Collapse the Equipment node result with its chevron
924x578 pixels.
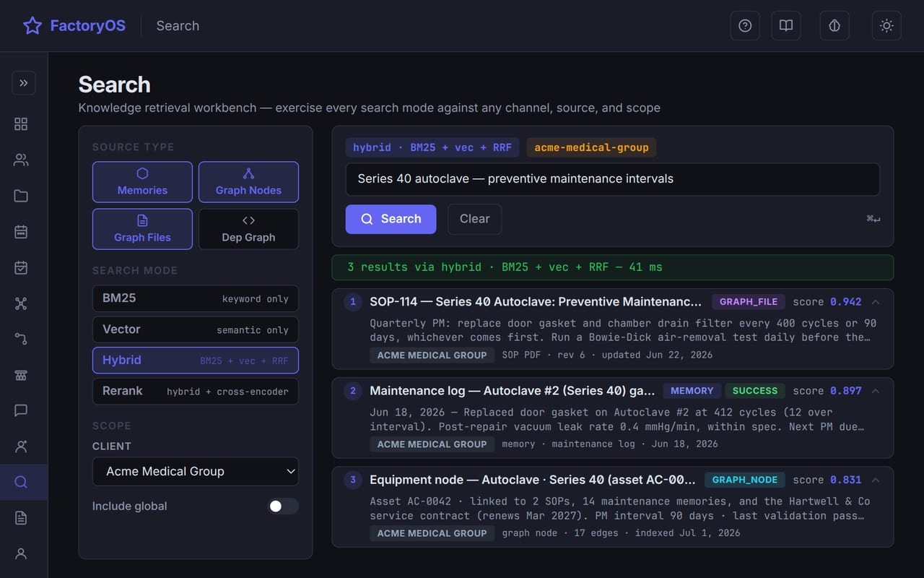pyautogui.click(x=876, y=480)
